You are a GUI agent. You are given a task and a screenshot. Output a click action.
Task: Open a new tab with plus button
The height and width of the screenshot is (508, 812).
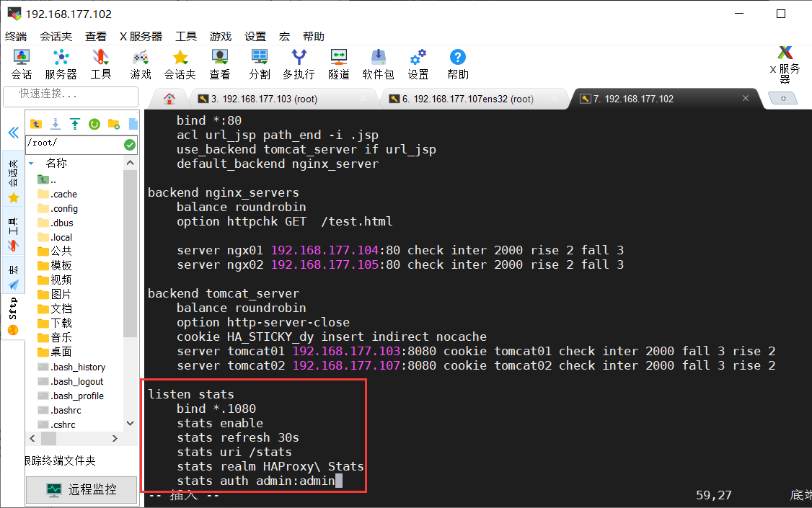(783, 98)
